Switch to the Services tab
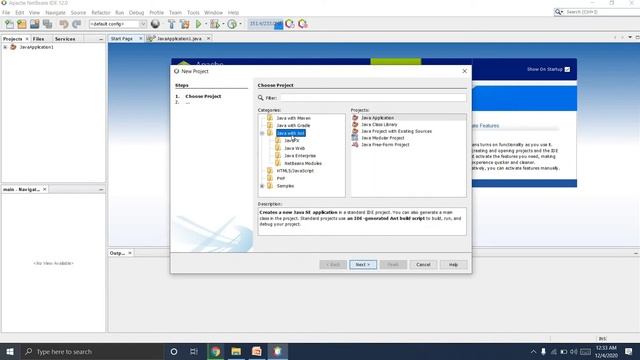 point(65,39)
